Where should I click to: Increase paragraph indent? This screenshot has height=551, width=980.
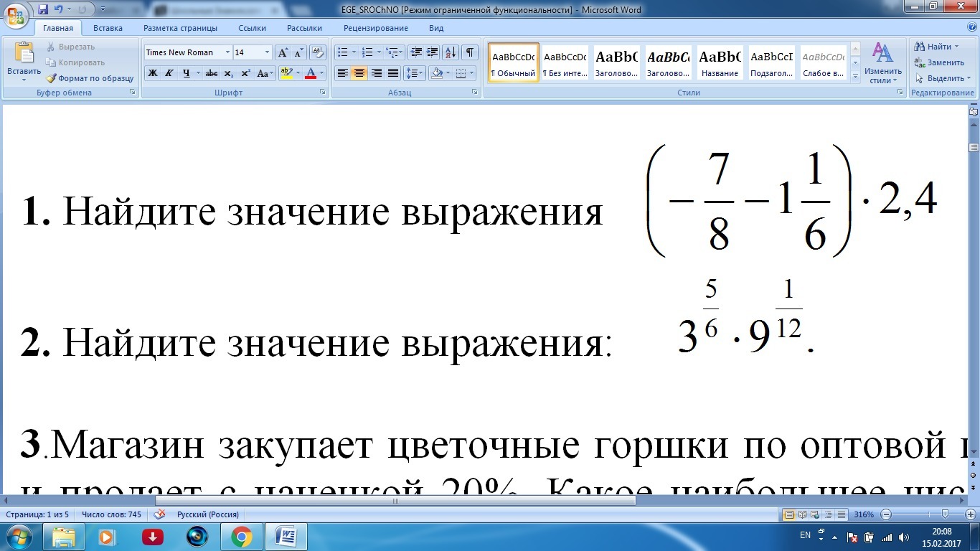[433, 52]
